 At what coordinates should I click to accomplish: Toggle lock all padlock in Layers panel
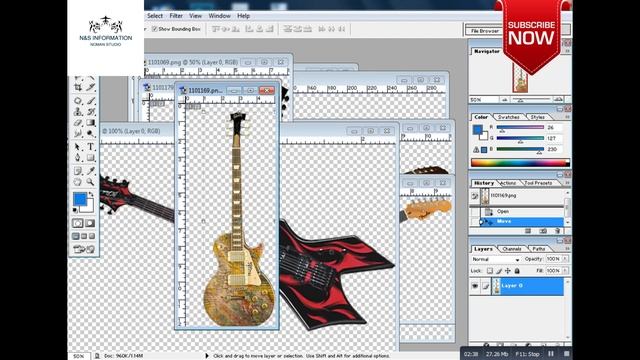517,271
